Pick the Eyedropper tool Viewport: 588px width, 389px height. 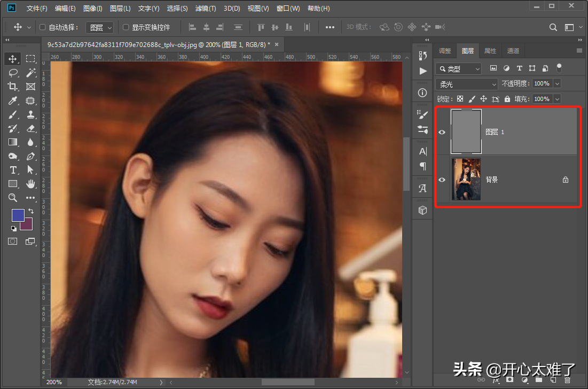[x=13, y=100]
